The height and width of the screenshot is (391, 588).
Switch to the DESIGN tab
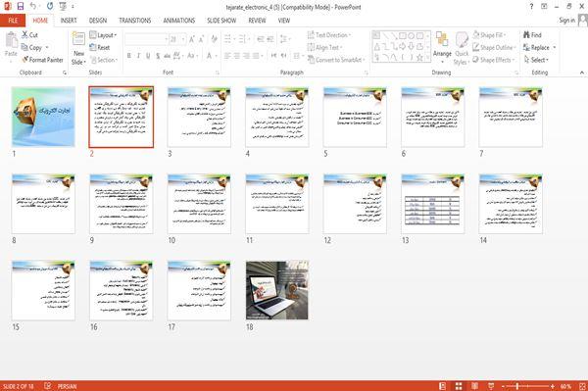click(98, 21)
